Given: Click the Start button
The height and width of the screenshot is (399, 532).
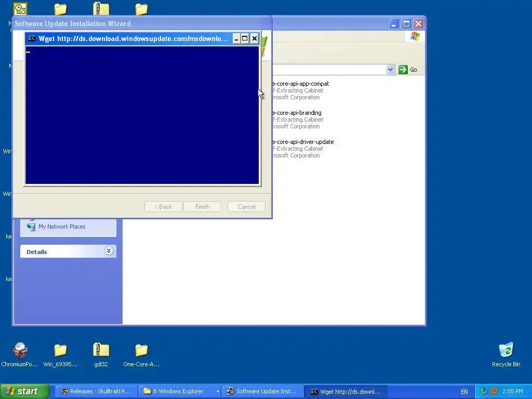Looking at the screenshot, I should (25, 391).
